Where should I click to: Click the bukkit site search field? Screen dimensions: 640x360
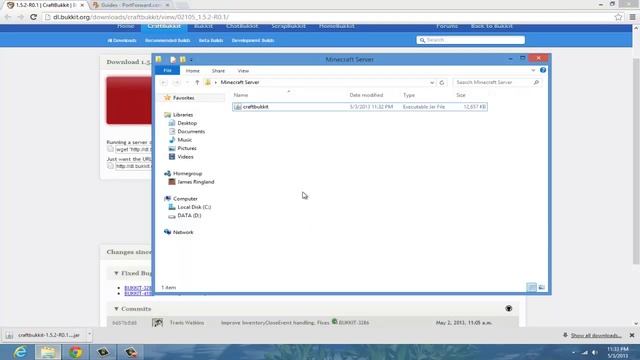pos(471,40)
